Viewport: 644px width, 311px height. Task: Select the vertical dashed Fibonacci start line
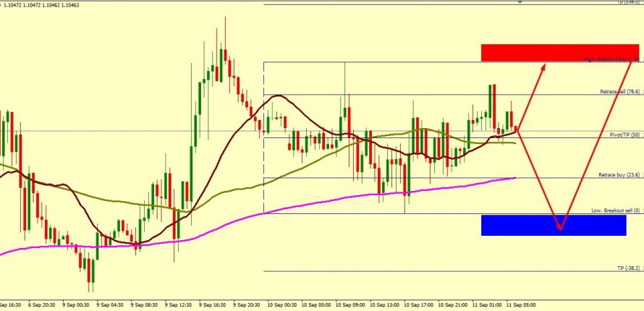tap(263, 145)
